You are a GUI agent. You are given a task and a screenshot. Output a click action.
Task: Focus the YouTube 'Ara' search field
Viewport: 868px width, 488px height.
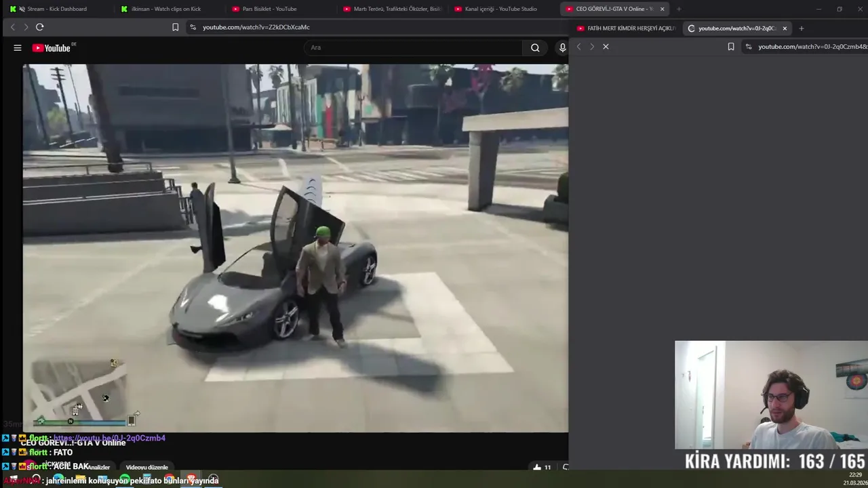click(414, 47)
